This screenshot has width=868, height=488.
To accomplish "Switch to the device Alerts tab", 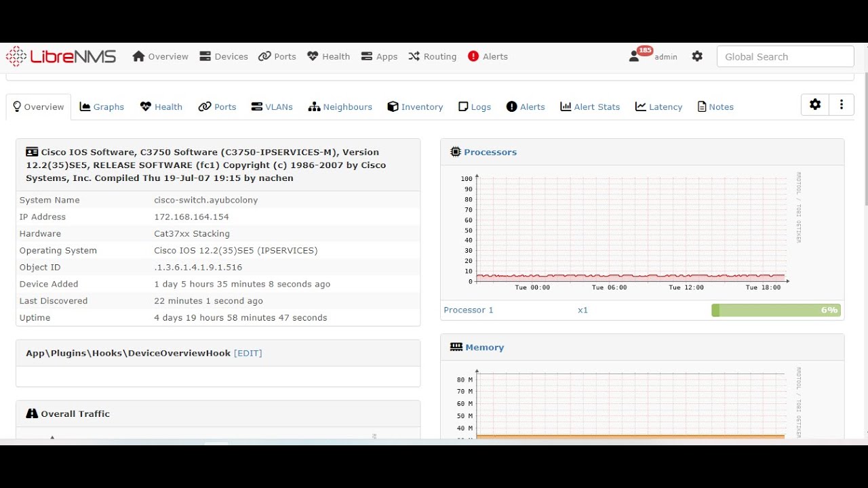I will pos(526,107).
